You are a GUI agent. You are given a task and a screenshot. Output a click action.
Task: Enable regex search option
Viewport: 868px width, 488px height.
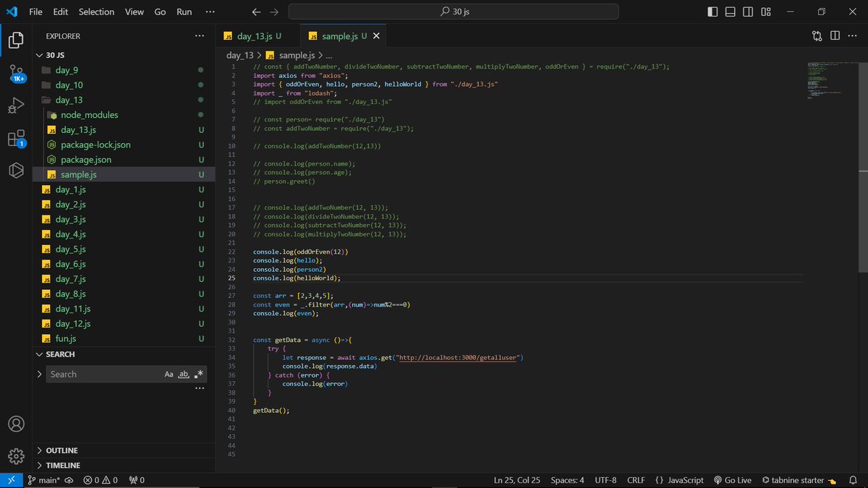click(x=197, y=374)
